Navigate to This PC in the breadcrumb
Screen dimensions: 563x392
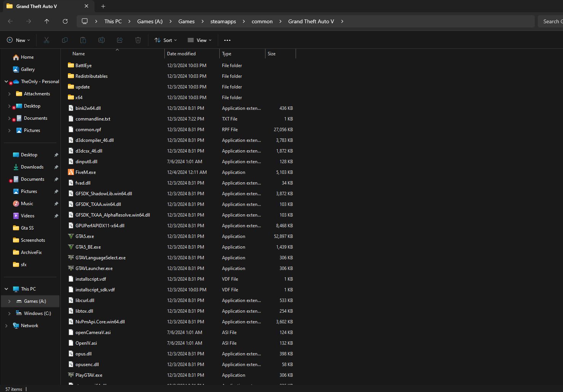113,21
